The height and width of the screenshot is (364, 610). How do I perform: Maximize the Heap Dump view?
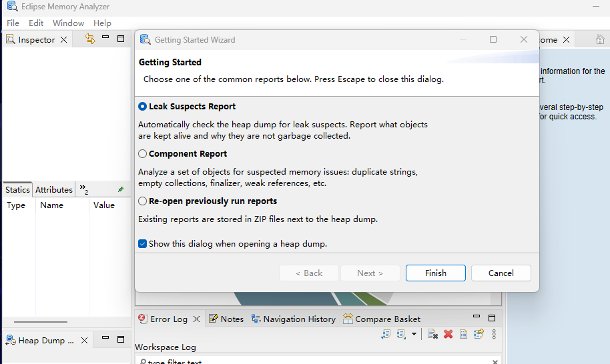(x=121, y=339)
